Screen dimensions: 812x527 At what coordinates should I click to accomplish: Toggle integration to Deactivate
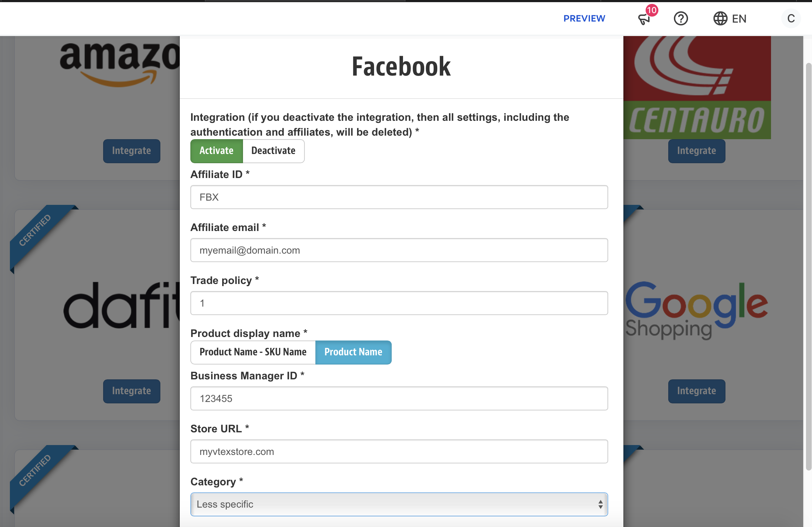tap(273, 150)
